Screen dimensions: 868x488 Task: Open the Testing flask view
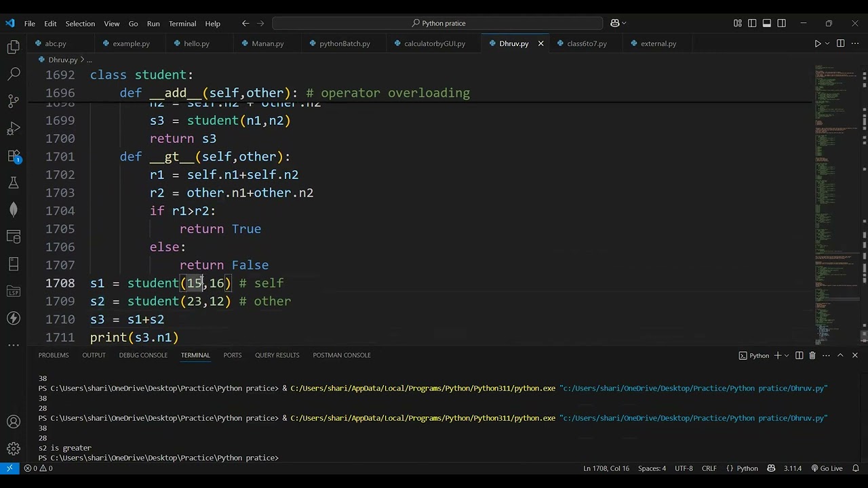[14, 182]
